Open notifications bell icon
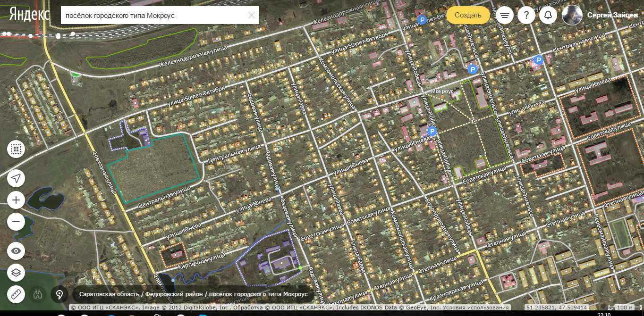This screenshot has height=316, width=644. tap(548, 16)
